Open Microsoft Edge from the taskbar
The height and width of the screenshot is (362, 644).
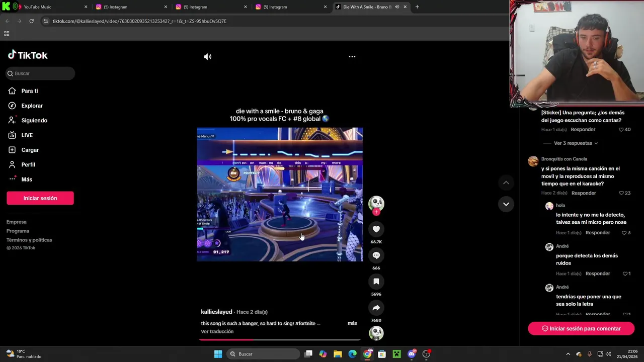tap(352, 354)
